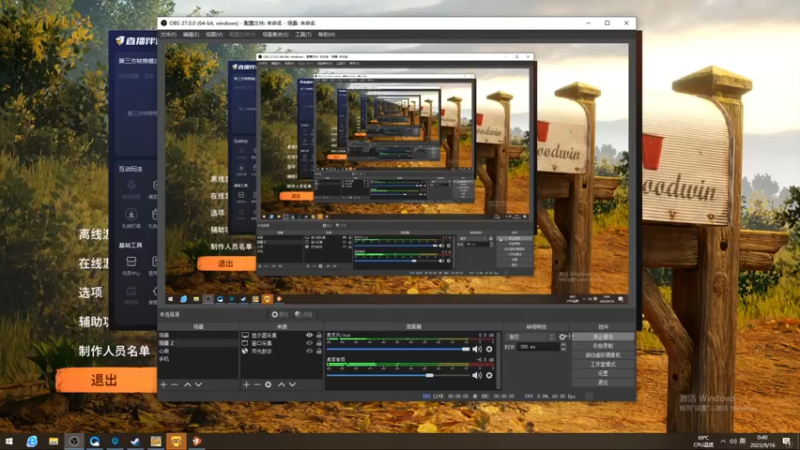Open the 直播伴侣 icon in the taskbar

(196, 441)
